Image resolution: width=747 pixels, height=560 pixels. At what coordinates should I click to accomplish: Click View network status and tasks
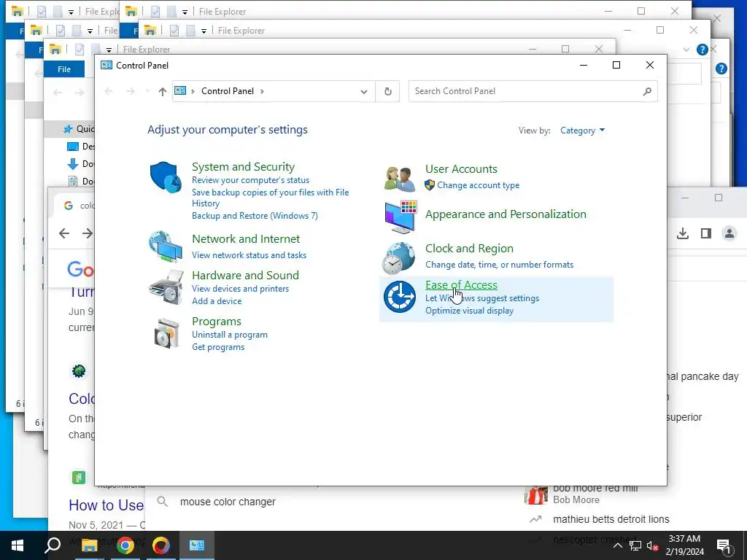(249, 255)
